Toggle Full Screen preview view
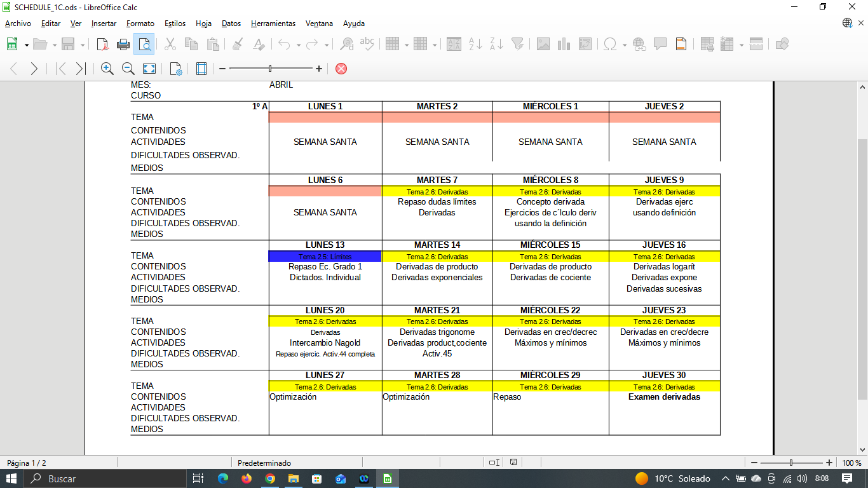The height and width of the screenshot is (488, 868). click(149, 69)
